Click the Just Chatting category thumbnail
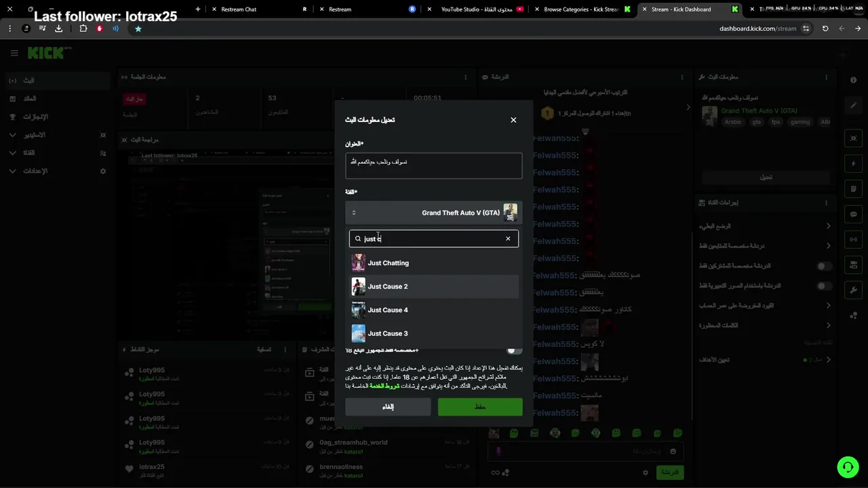 [x=358, y=263]
